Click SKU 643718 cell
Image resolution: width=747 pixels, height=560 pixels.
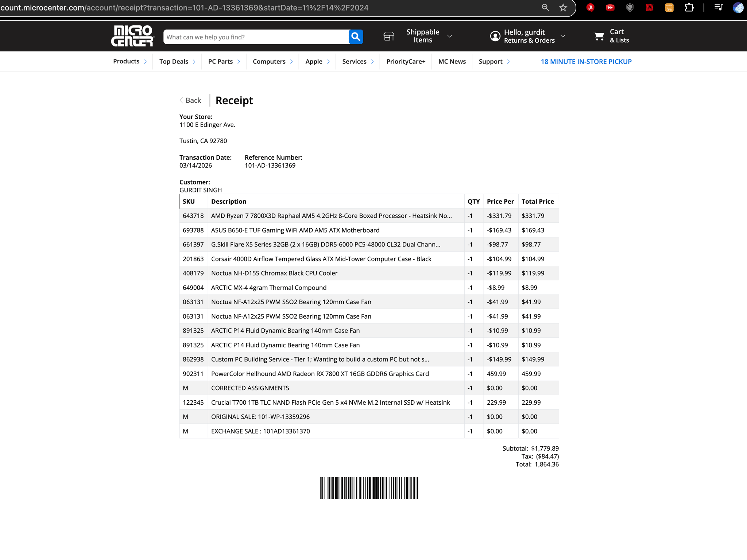(193, 216)
